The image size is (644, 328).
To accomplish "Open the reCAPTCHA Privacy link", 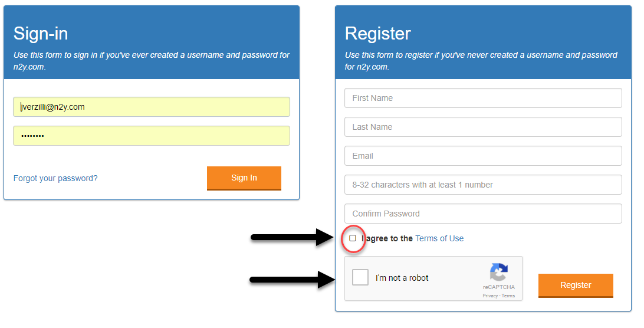I will click(490, 296).
